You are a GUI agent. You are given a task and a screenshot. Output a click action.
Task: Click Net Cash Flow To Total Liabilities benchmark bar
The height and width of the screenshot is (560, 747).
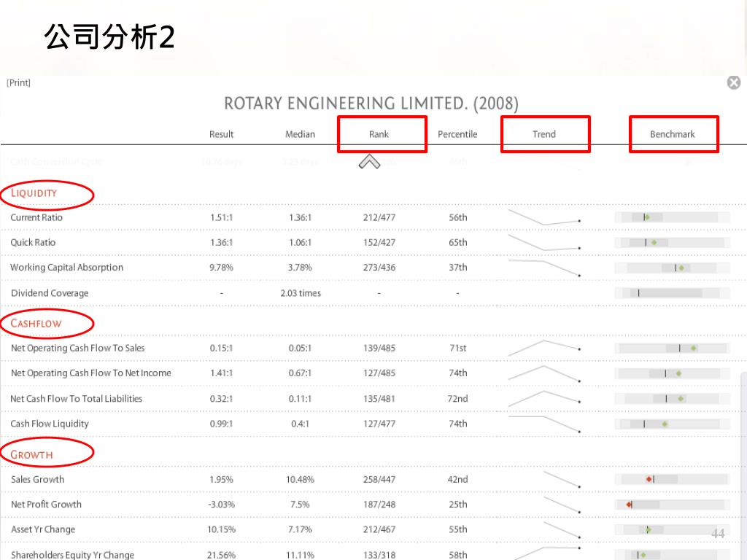pos(672,399)
